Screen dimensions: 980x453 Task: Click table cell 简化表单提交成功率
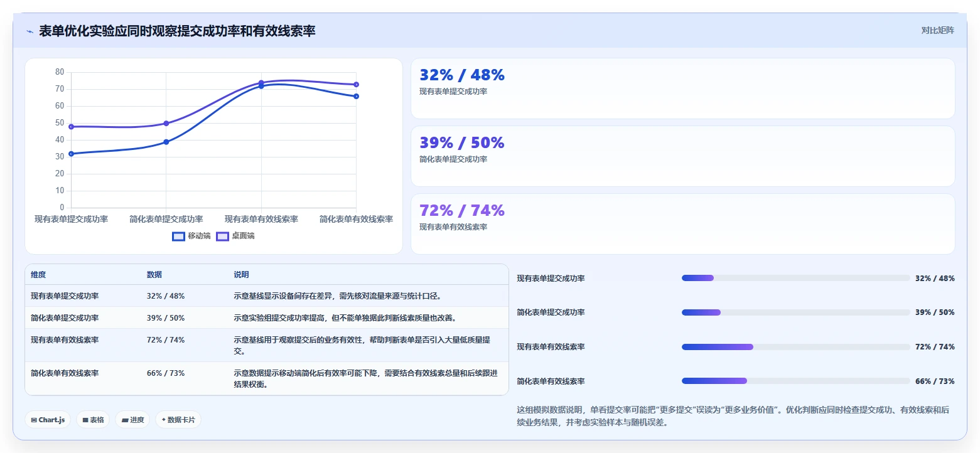click(65, 318)
